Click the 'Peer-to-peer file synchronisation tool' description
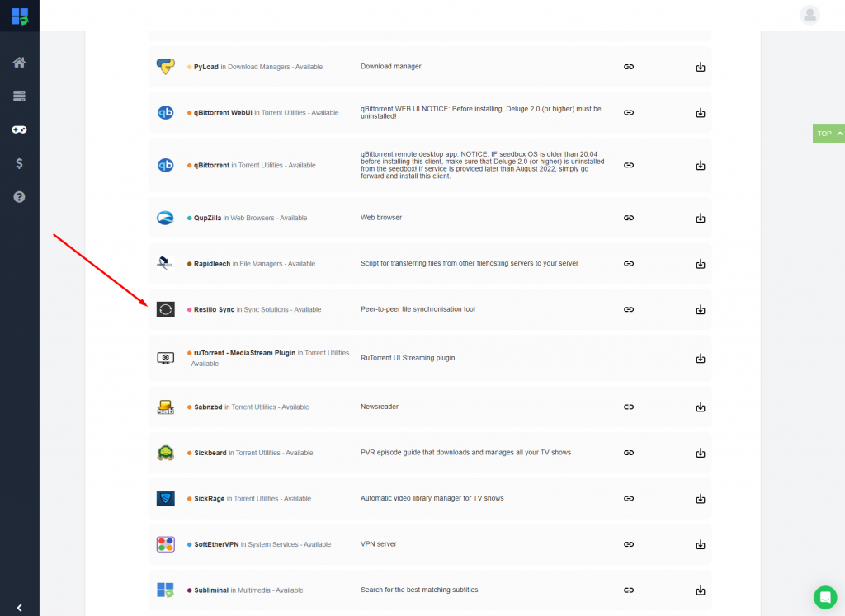845x616 pixels. (x=418, y=309)
